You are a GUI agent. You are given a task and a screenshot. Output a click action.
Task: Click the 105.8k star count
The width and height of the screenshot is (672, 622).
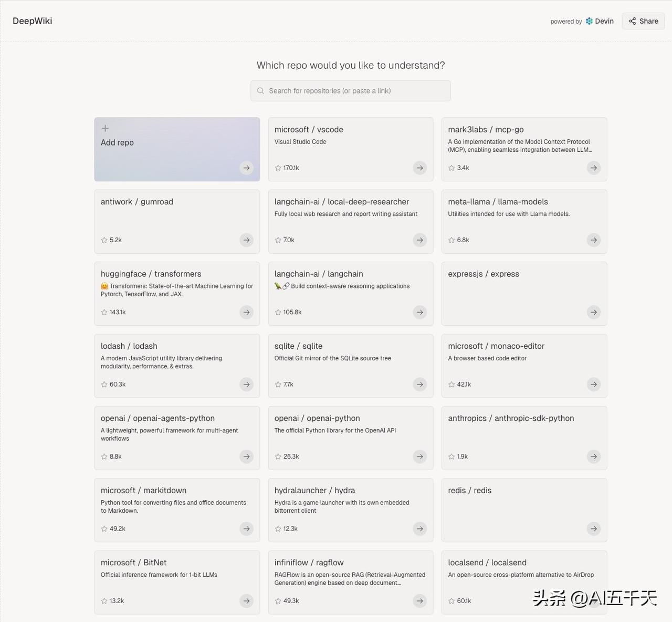(292, 312)
